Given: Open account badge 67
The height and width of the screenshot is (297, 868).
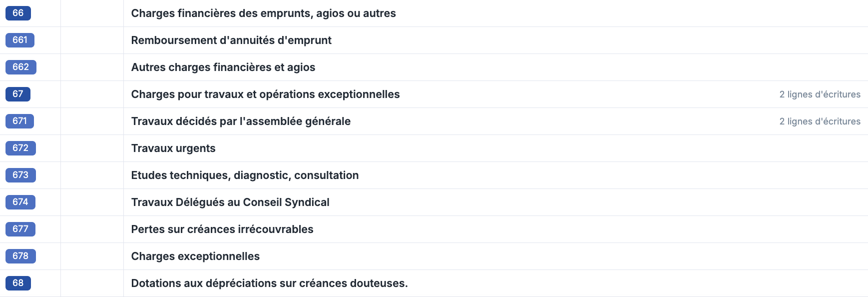Looking at the screenshot, I should click(x=18, y=94).
